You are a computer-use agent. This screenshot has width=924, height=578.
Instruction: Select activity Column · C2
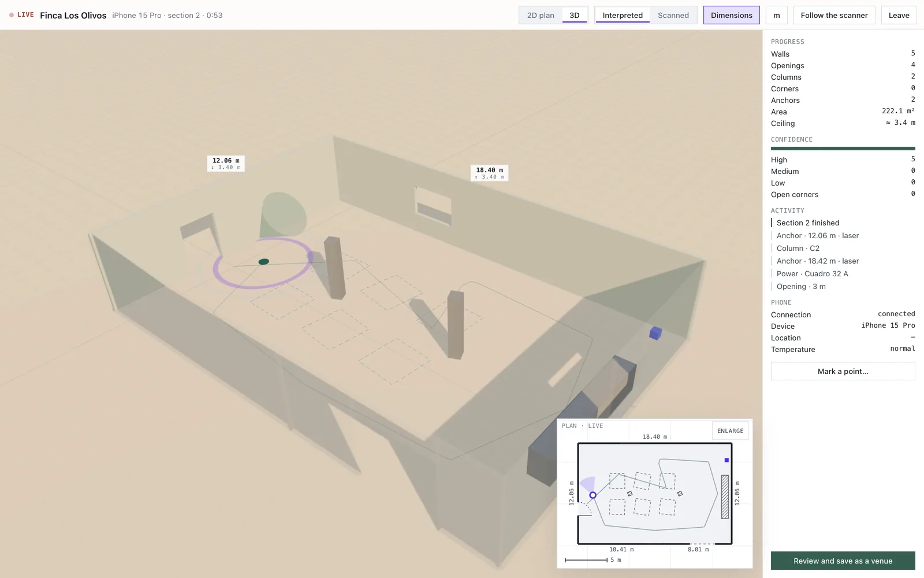coord(843,248)
